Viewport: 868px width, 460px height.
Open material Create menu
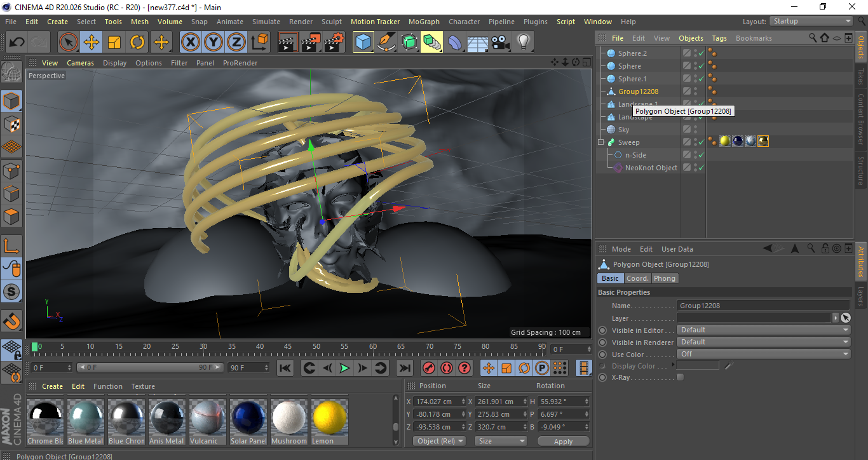click(52, 386)
